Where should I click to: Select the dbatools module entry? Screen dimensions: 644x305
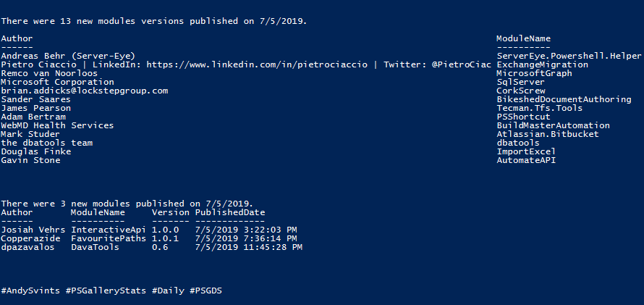point(518,143)
